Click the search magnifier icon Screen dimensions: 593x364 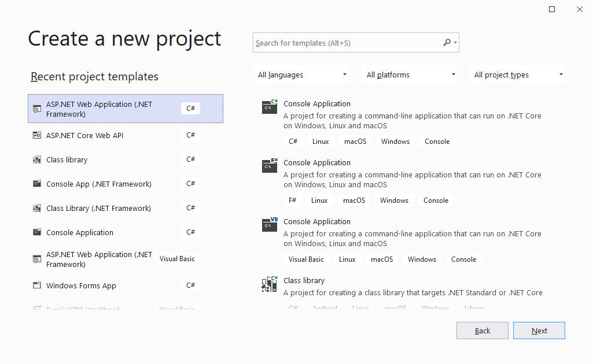pyautogui.click(x=447, y=42)
